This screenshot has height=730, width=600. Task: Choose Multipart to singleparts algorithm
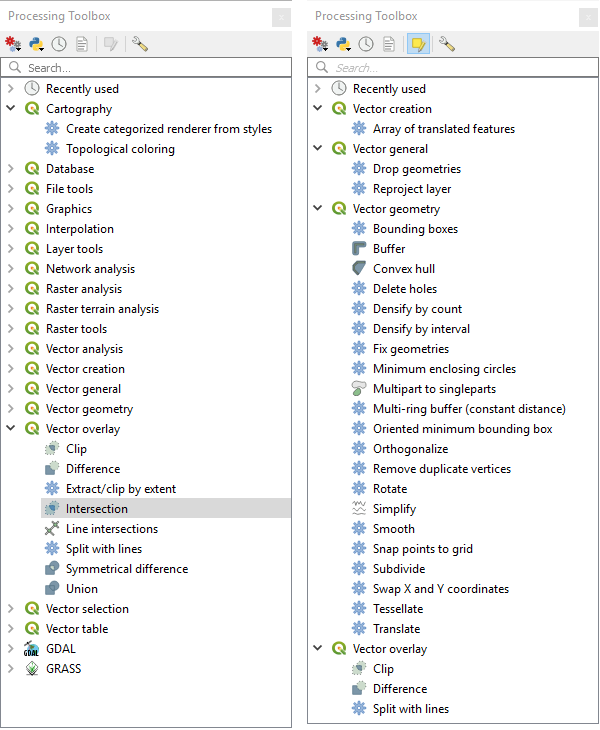click(434, 389)
